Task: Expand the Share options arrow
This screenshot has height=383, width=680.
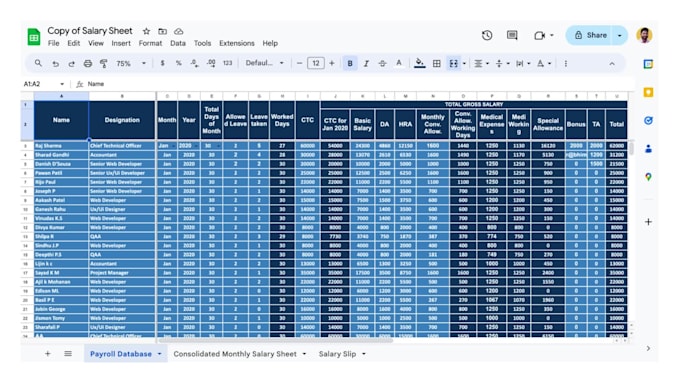Action: [620, 36]
